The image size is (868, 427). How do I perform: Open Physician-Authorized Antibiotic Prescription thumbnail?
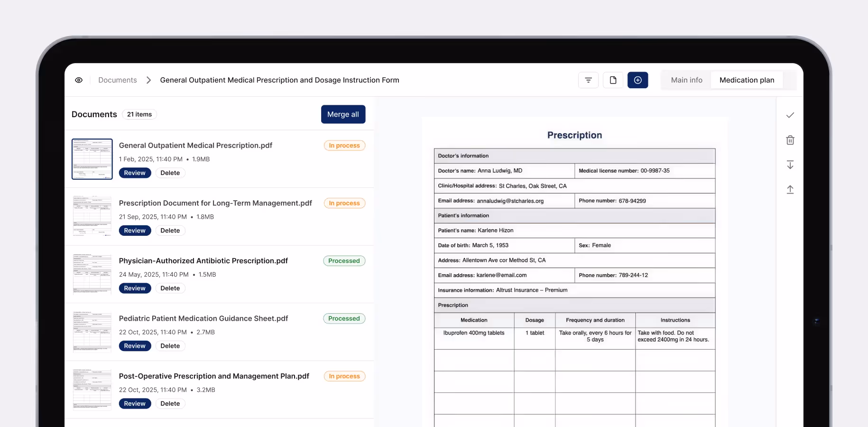coord(92,274)
